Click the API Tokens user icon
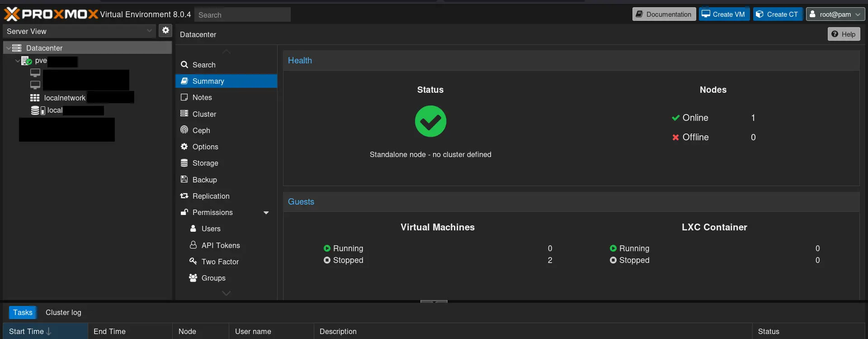The image size is (868, 339). [193, 245]
